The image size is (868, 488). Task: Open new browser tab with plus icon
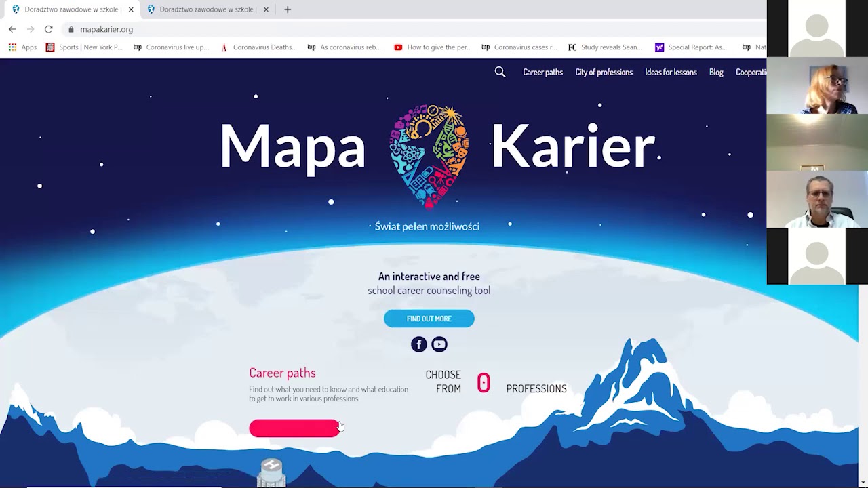pyautogui.click(x=288, y=9)
